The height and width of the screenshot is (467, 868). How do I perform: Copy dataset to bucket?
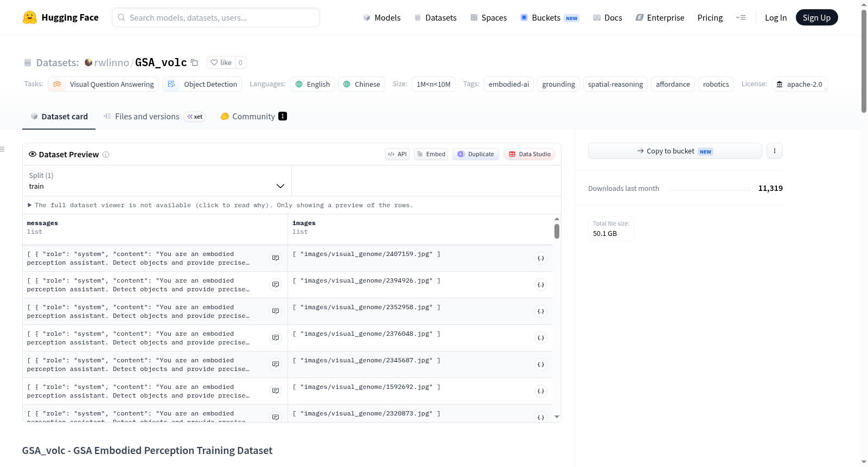pyautogui.click(x=675, y=151)
